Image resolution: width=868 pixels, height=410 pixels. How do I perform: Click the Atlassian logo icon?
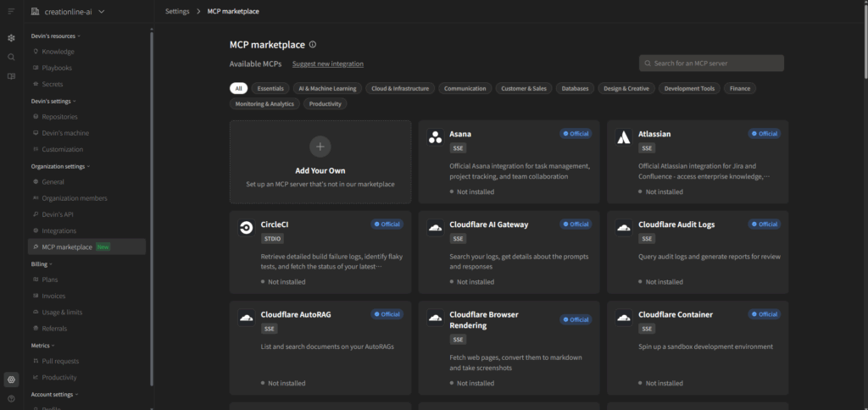coord(623,136)
